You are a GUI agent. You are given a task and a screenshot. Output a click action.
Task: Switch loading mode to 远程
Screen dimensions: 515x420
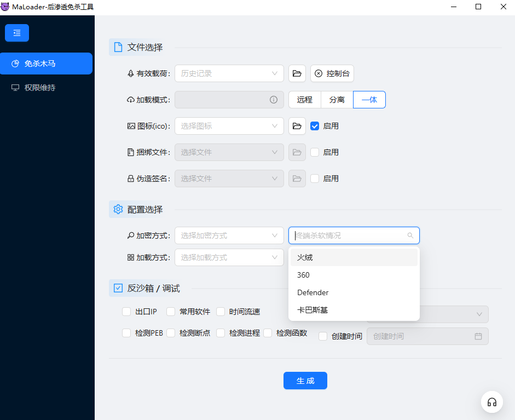304,100
